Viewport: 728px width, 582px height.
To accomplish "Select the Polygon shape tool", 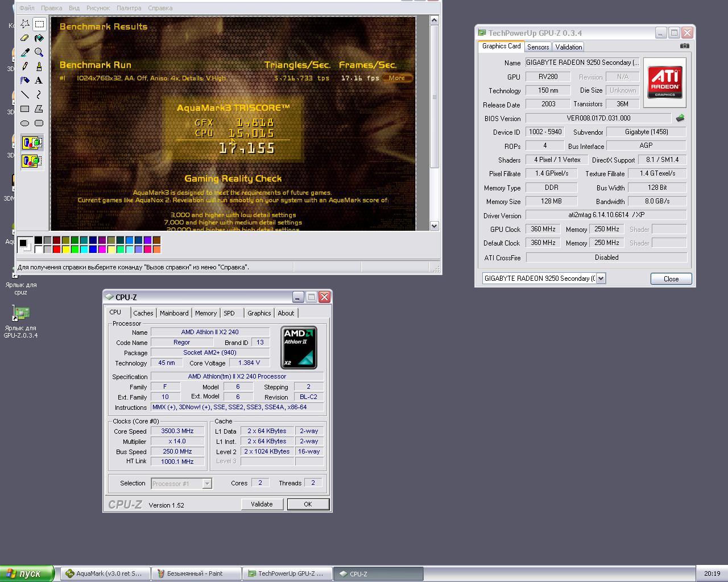I will (39, 109).
